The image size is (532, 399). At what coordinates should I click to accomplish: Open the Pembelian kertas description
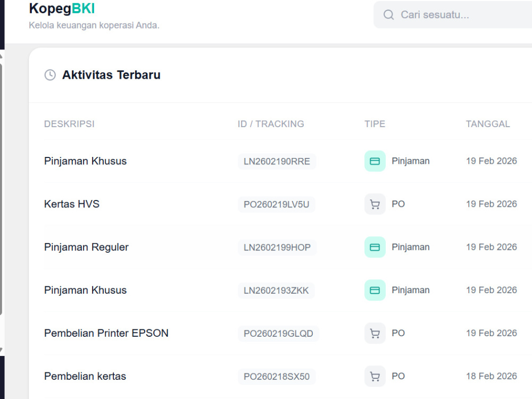85,376
